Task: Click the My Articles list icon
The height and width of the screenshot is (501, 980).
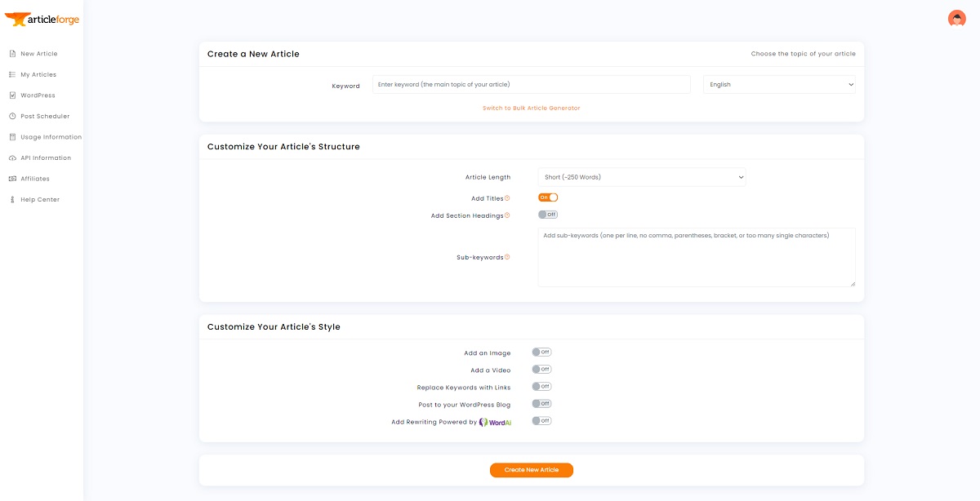Action: [x=12, y=74]
